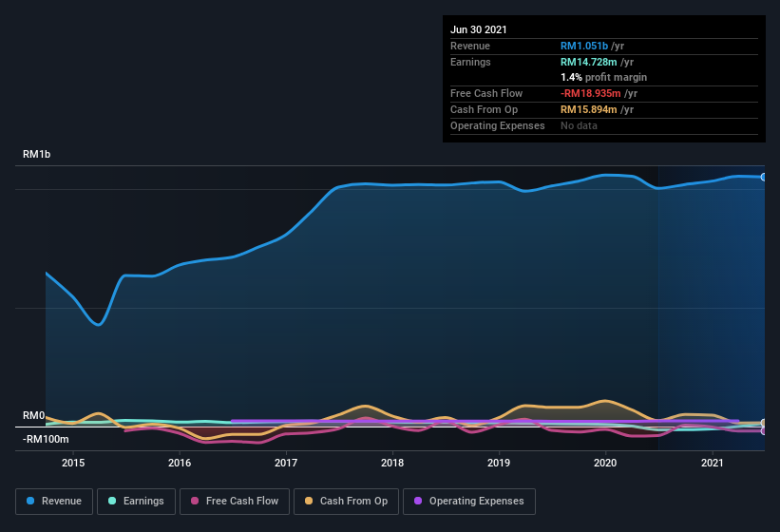Click the 2021 x-axis label

tap(713, 463)
